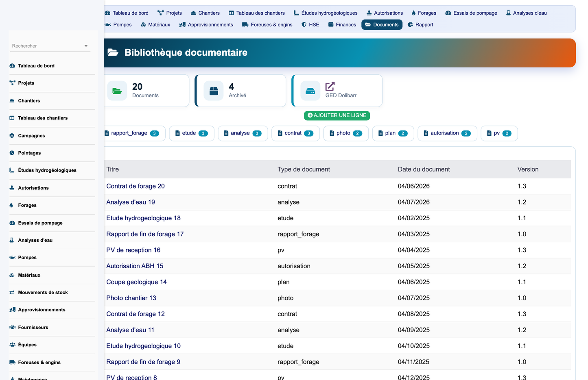The height and width of the screenshot is (380, 588).
Task: Click the GED Dolibarr external link icon
Action: click(330, 87)
